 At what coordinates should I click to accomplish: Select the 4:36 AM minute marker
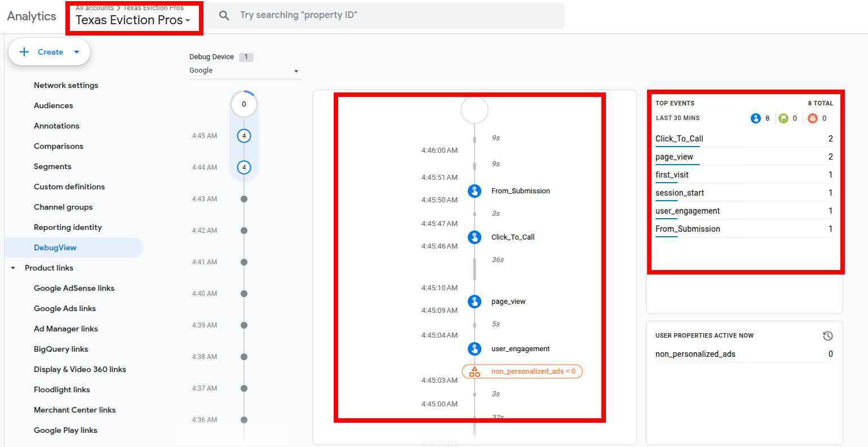[244, 420]
